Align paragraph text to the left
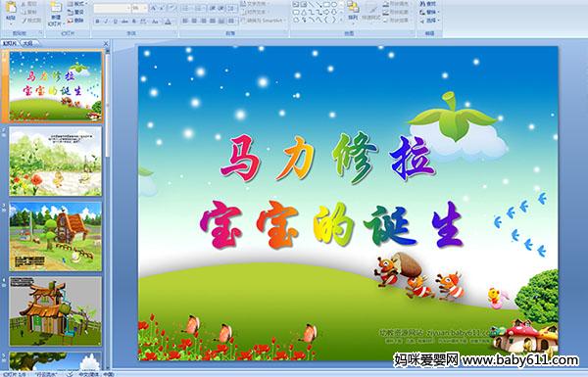The width and height of the screenshot is (588, 377). click(185, 21)
